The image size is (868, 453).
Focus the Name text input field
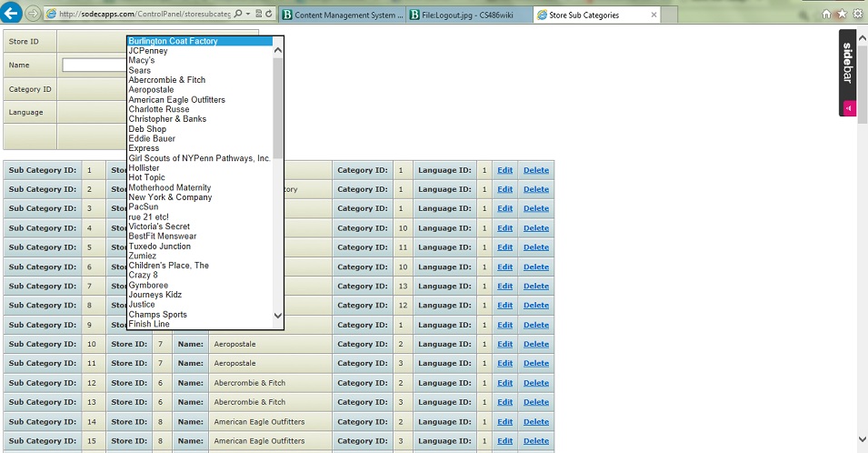94,65
